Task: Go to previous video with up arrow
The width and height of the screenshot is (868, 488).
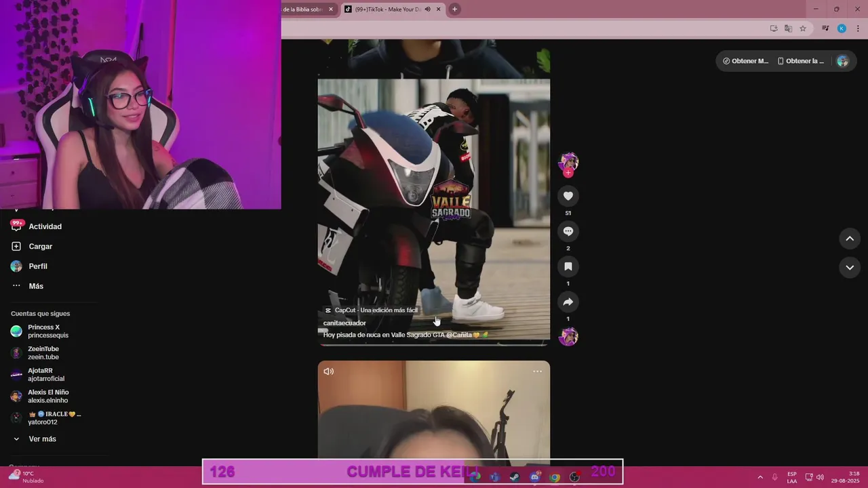Action: tap(850, 239)
